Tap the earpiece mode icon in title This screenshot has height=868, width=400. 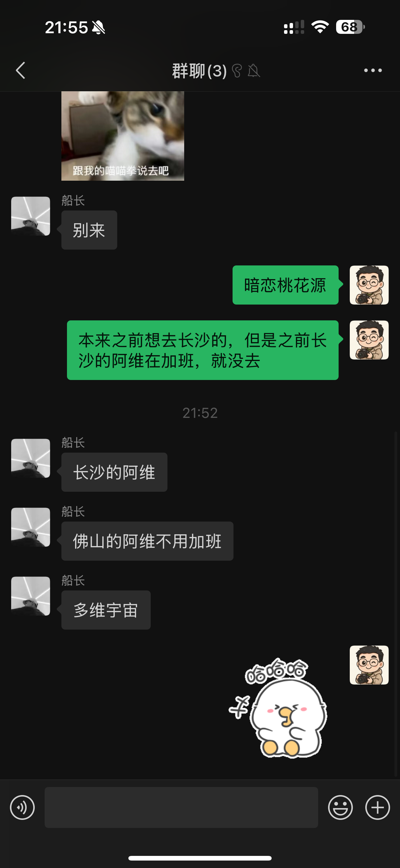point(237,71)
